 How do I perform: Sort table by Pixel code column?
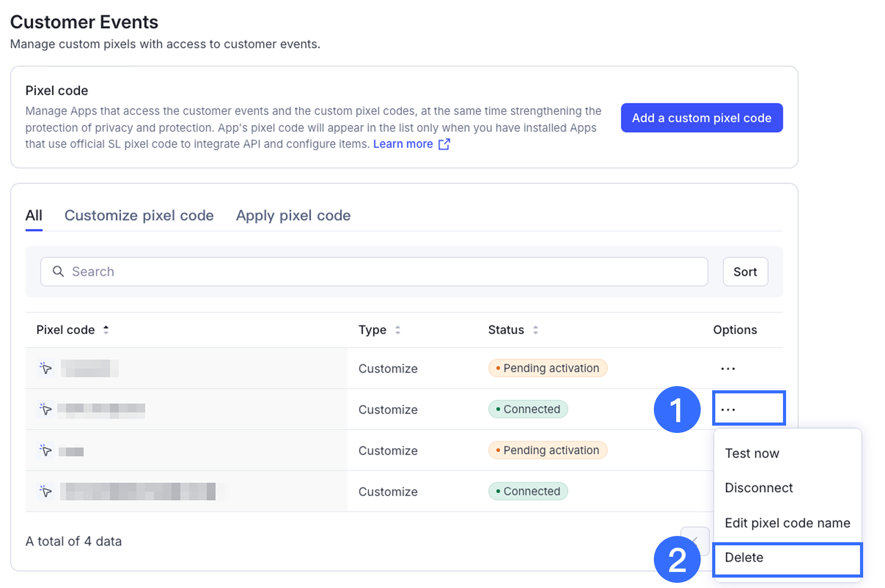(x=106, y=330)
